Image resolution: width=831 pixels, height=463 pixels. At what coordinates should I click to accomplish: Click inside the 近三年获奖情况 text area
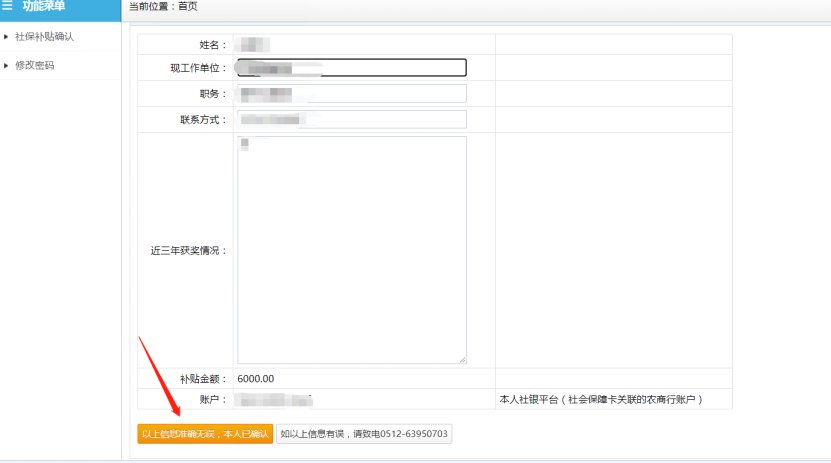pos(351,250)
